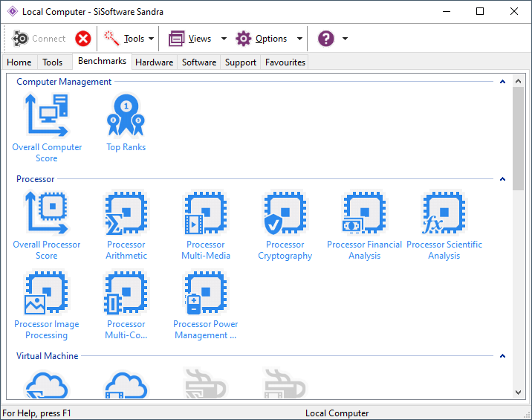Switch to the Hardware tab
Screen dimensions: 532x420
pos(155,62)
